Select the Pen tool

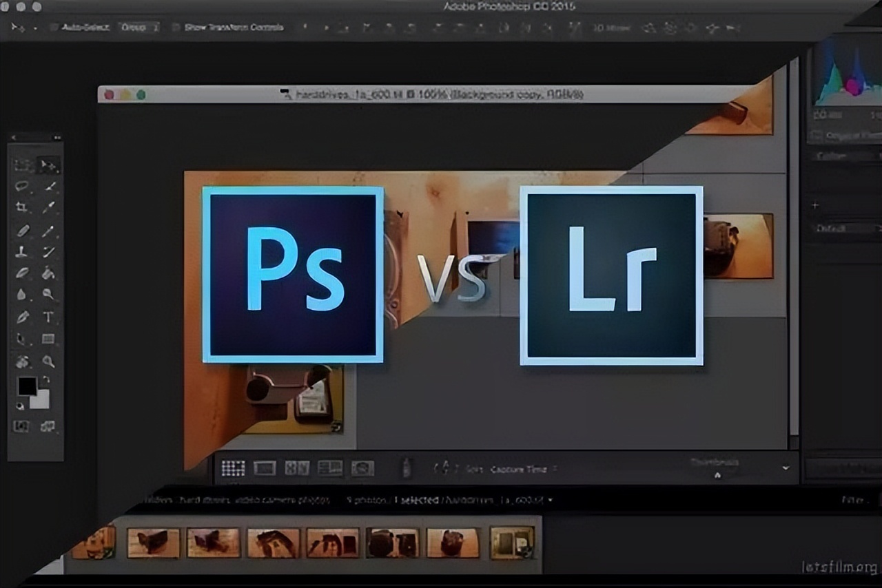pyautogui.click(x=22, y=317)
